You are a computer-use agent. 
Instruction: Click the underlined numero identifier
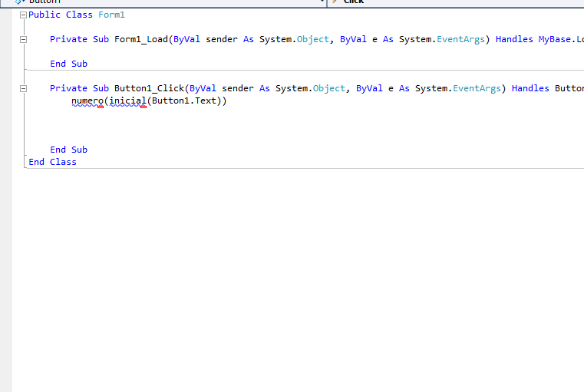(87, 100)
